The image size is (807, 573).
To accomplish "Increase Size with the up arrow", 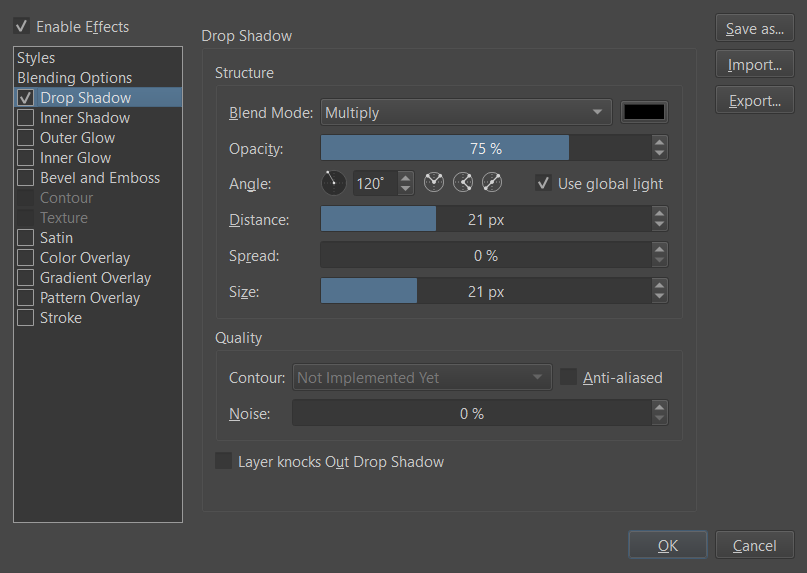I will pyautogui.click(x=659, y=286).
